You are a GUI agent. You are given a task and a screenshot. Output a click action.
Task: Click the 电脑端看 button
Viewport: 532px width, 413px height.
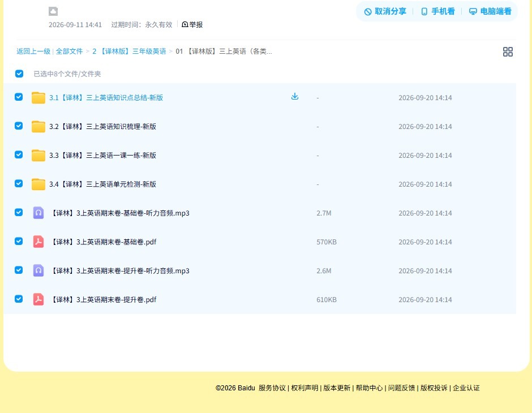click(x=490, y=11)
